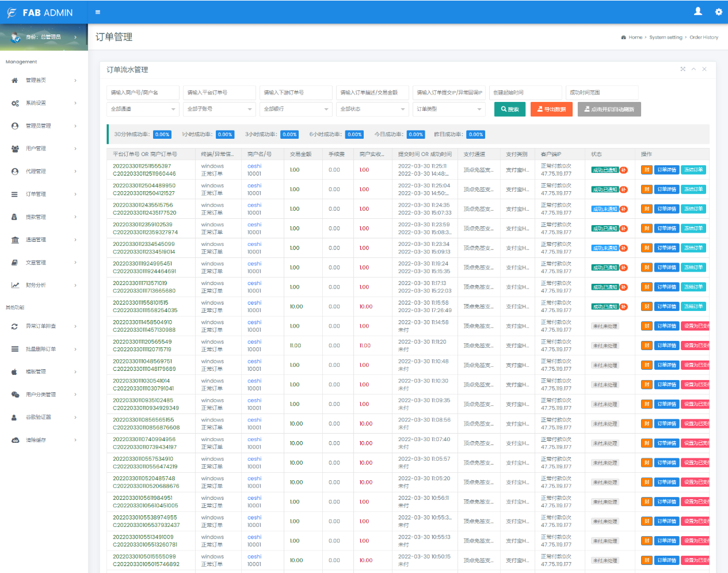Screen dimensions: 728x573
Task: Click the cloud icon beside 清除缓存
Action: tap(15, 441)
